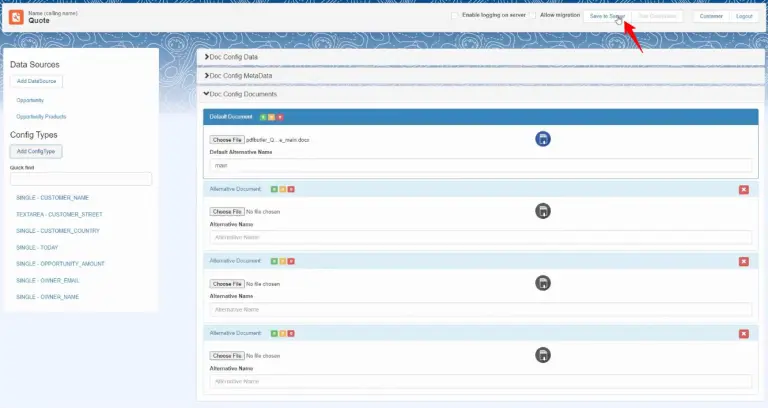Click the Add DataSource button

36,81
